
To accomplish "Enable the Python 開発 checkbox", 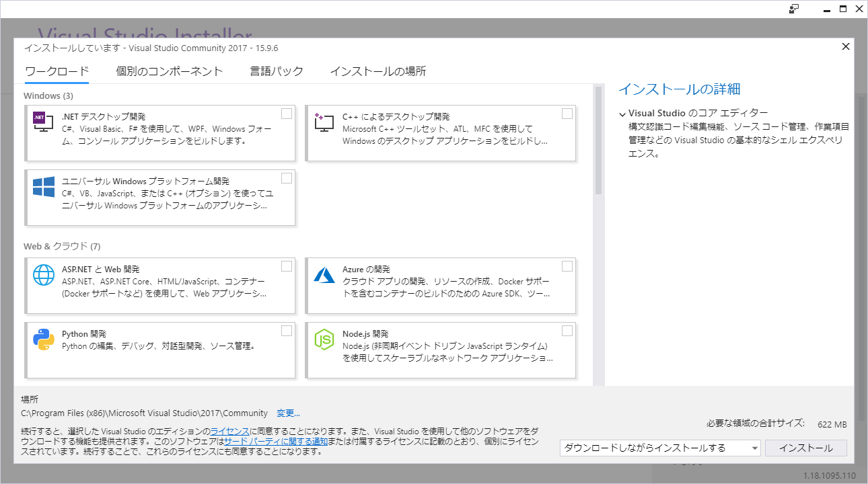I will (287, 331).
